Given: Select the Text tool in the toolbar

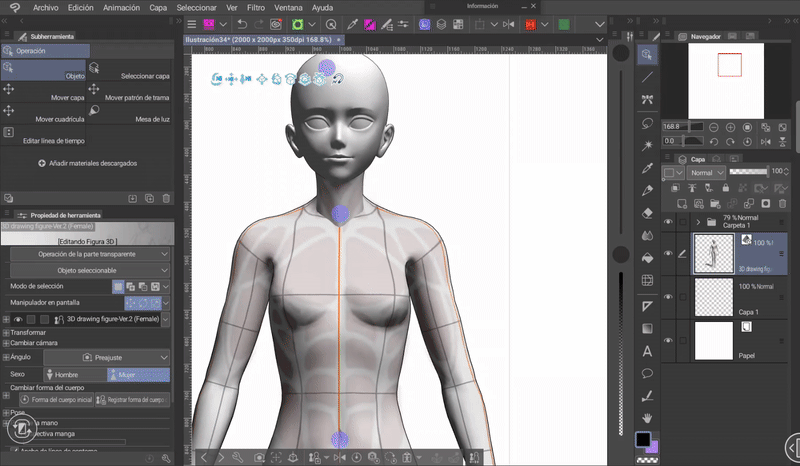Looking at the screenshot, I should [647, 350].
